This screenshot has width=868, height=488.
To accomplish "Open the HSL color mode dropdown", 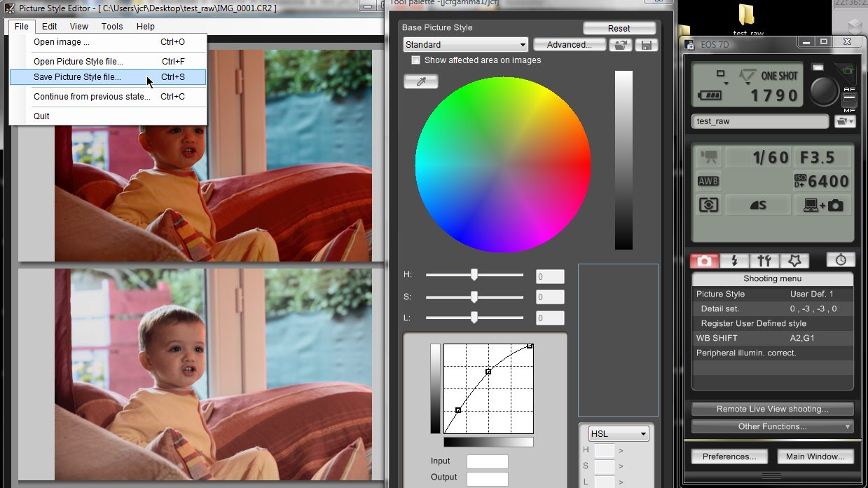I will [x=619, y=434].
